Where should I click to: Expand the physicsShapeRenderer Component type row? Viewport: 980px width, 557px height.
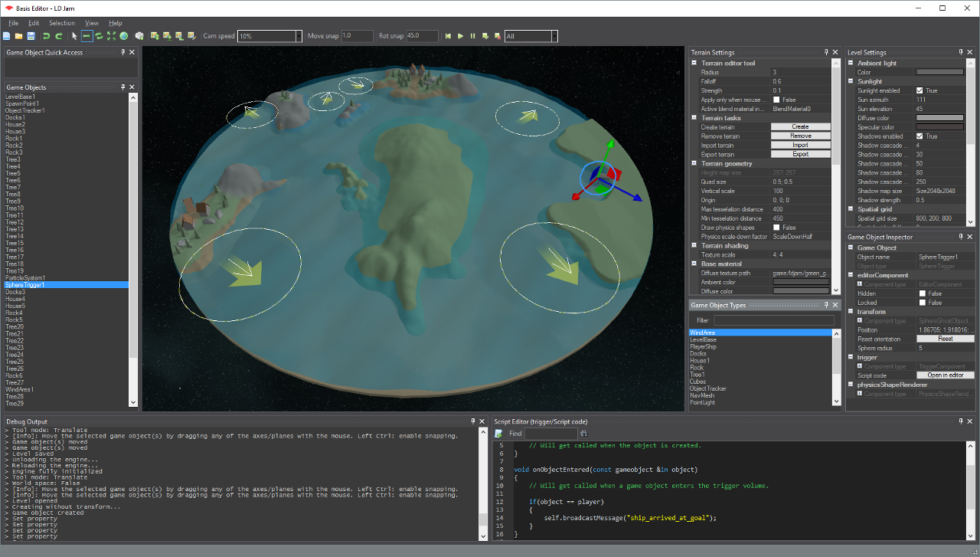(x=859, y=394)
